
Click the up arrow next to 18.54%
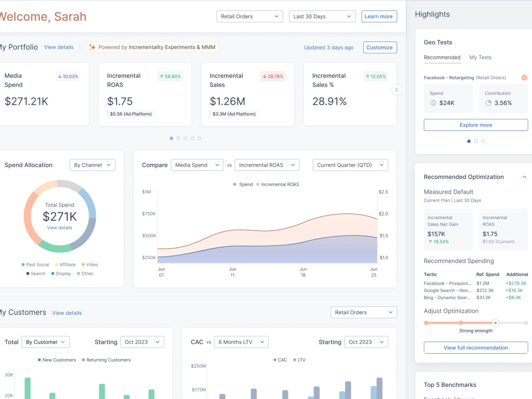(x=430, y=242)
